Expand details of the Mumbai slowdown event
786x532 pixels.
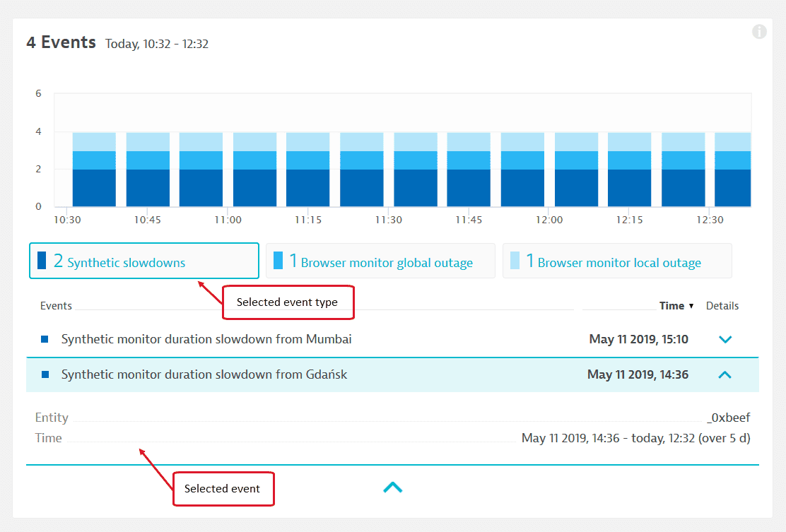tap(725, 339)
